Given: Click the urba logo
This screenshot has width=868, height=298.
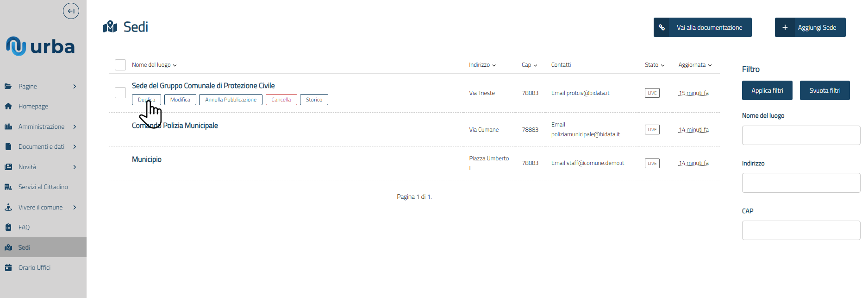Looking at the screenshot, I should pyautogui.click(x=40, y=46).
